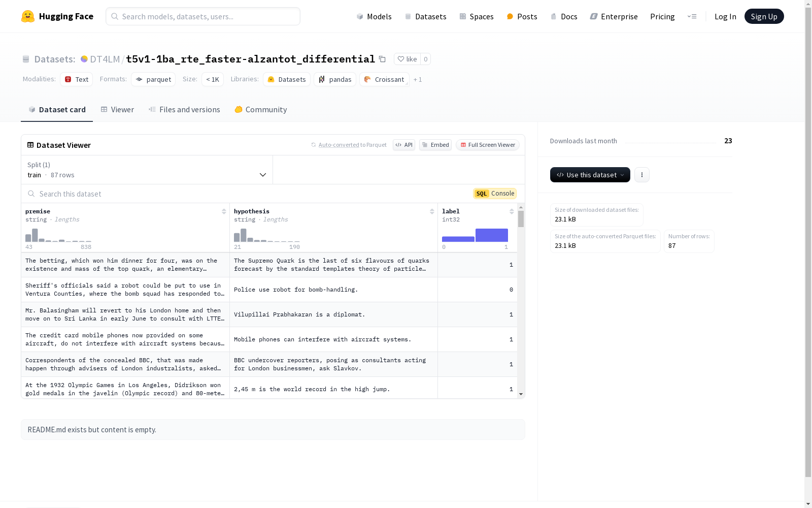This screenshot has height=508, width=812.
Task: Open the API button in Dataset Viewer
Action: pyautogui.click(x=404, y=145)
